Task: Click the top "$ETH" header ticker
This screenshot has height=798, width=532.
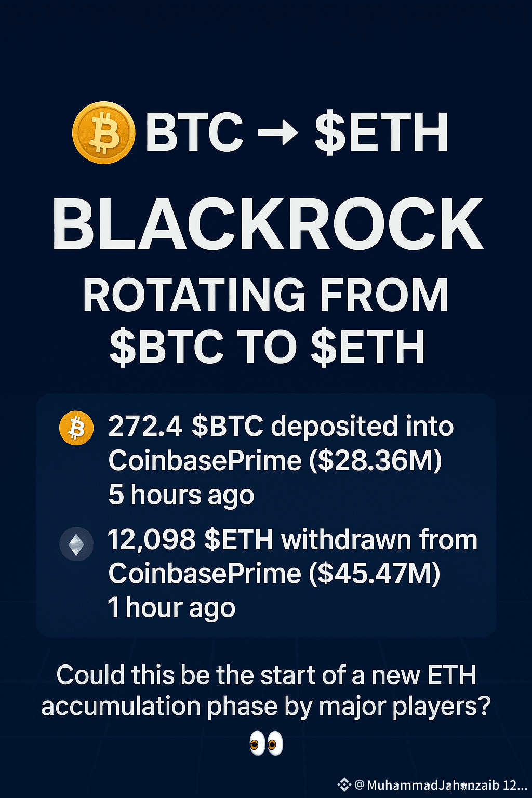Action: click(x=381, y=132)
